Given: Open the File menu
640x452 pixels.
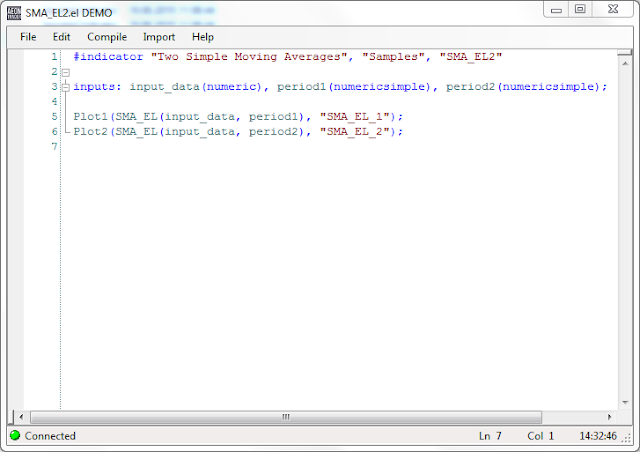Looking at the screenshot, I should [x=28, y=37].
